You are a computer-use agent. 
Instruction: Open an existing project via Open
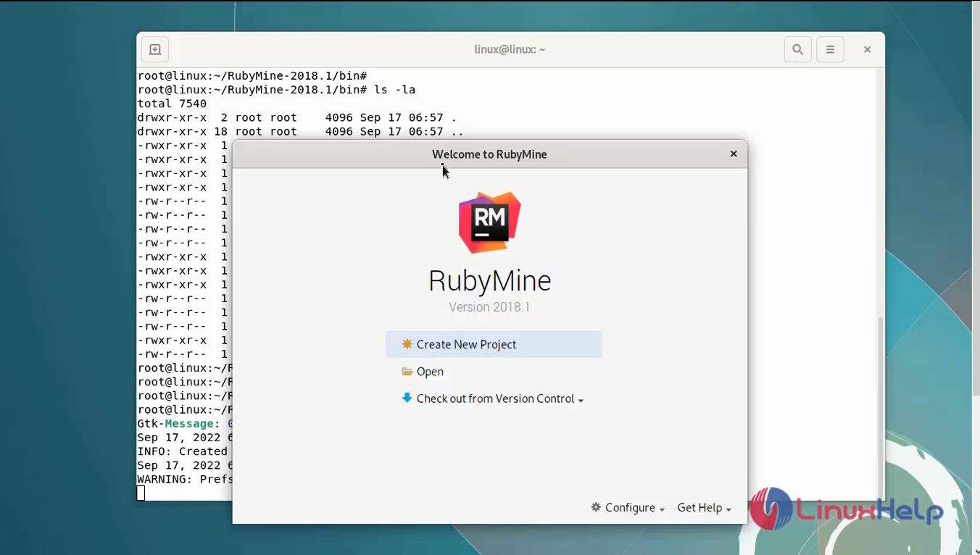coord(422,372)
